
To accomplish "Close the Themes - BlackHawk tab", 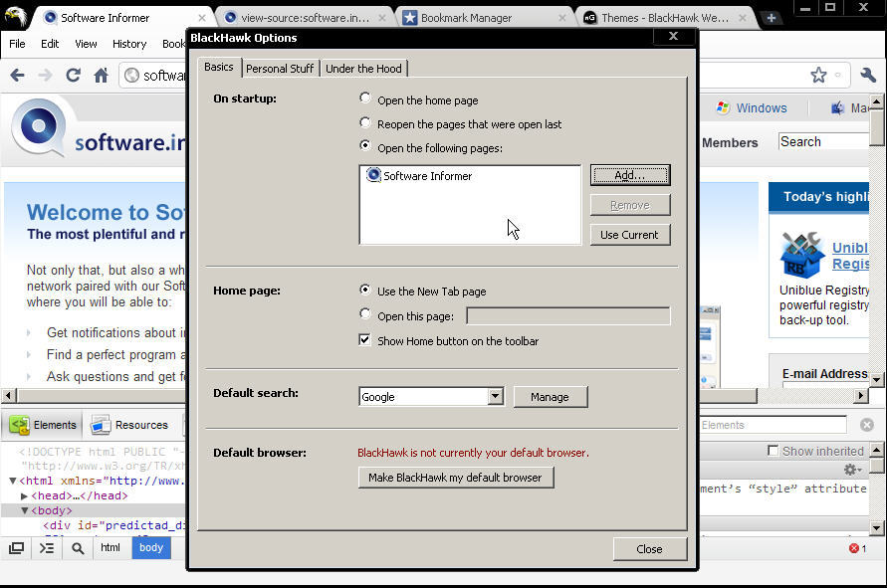I will point(743,18).
